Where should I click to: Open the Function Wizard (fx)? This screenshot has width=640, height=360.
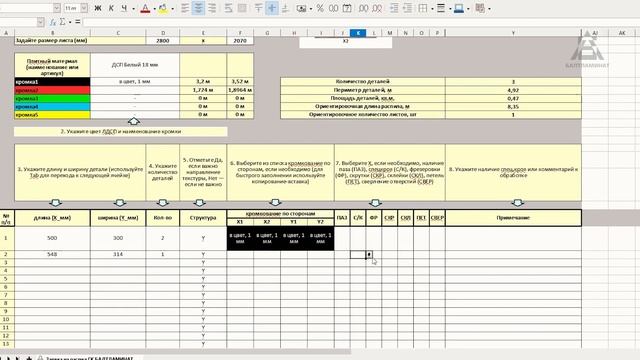click(52, 22)
